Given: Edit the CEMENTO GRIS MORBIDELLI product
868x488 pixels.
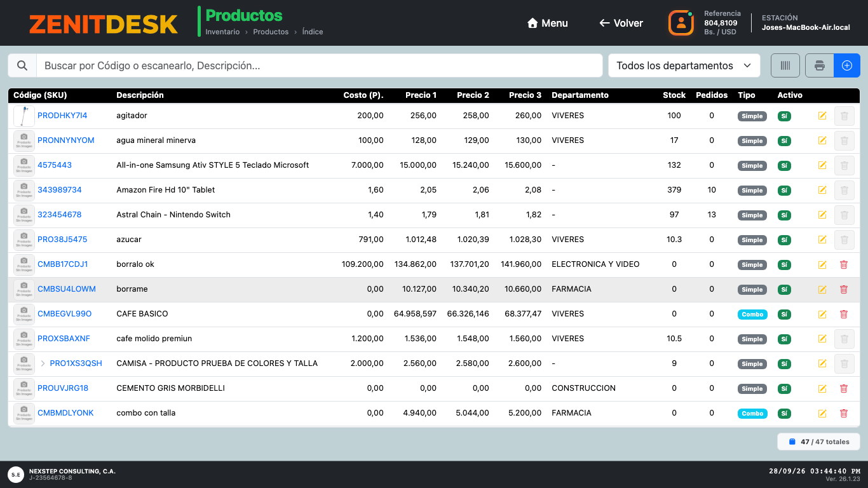Looking at the screenshot, I should 822,388.
